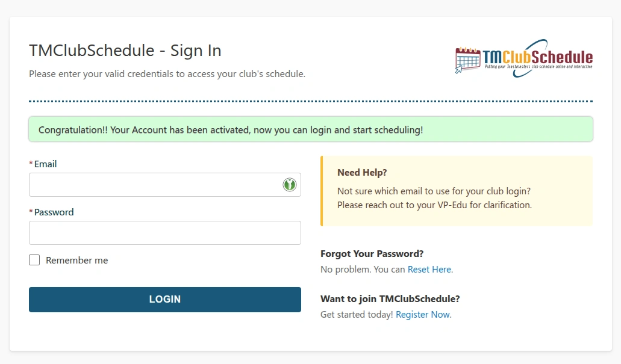This screenshot has width=621, height=364.
Task: Click the "Need Help?" heading
Action: 362,173
